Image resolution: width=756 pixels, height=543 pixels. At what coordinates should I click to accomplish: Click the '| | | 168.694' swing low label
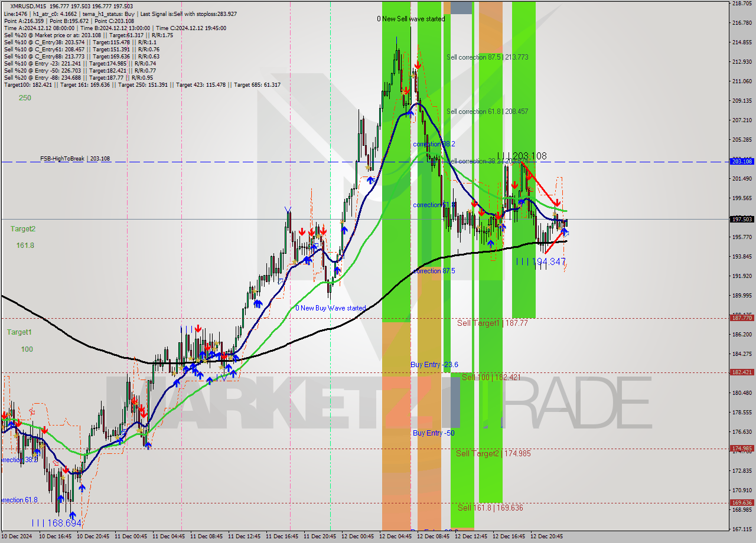57,523
